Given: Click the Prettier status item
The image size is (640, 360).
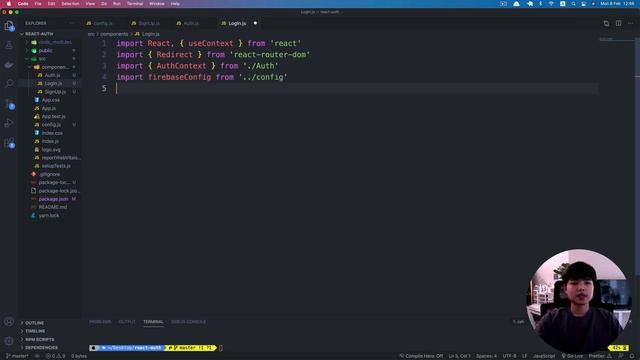Looking at the screenshot, I should 599,356.
